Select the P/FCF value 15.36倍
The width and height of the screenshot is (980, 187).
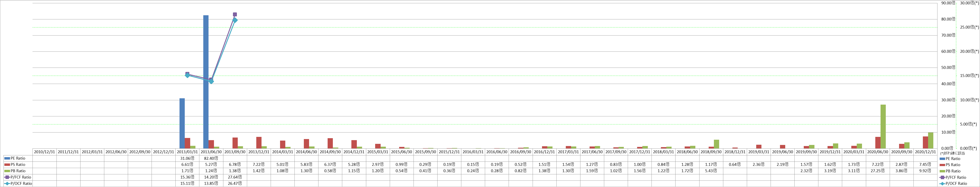point(187,177)
